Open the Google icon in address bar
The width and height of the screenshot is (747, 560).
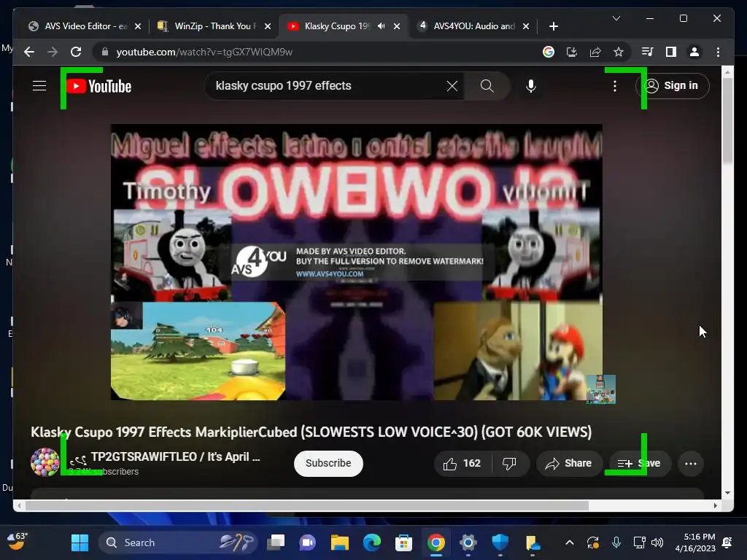549,52
